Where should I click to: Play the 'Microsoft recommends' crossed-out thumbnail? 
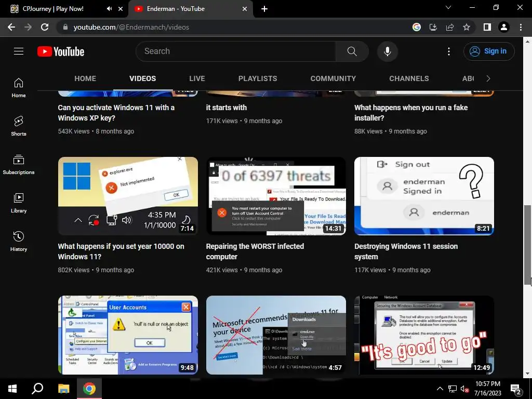click(x=276, y=335)
